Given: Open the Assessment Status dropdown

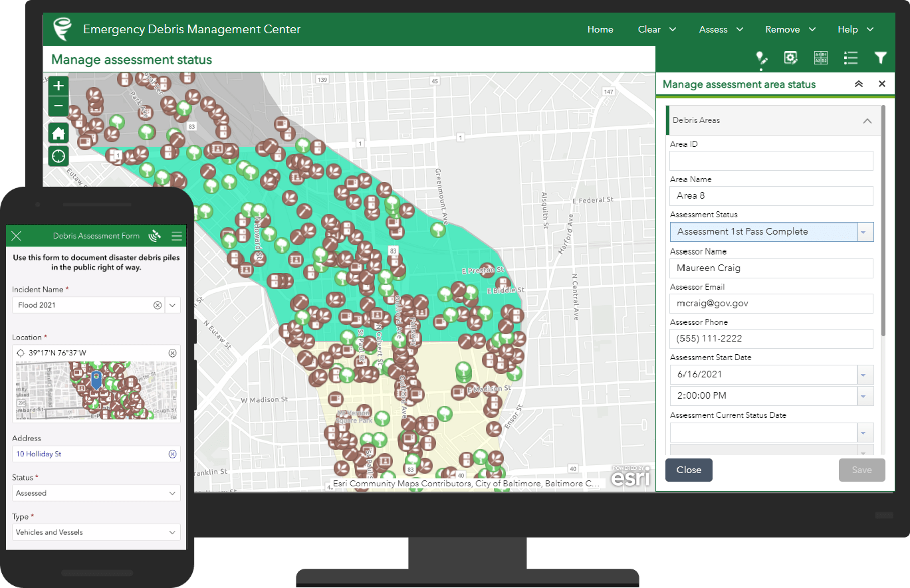Looking at the screenshot, I should click(x=864, y=231).
